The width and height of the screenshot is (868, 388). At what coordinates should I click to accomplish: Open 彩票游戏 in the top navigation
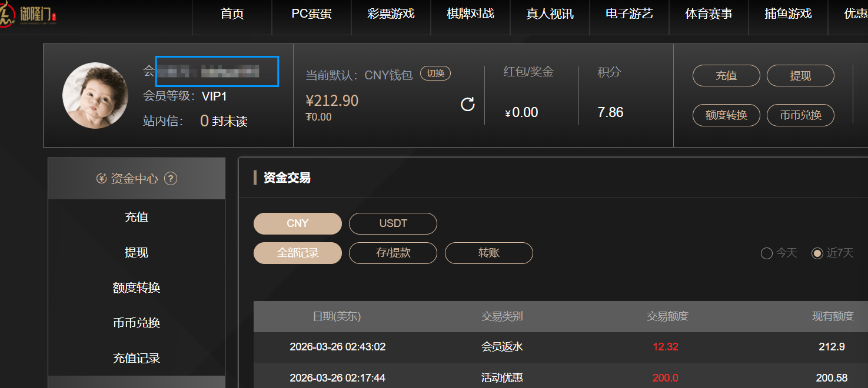click(391, 14)
